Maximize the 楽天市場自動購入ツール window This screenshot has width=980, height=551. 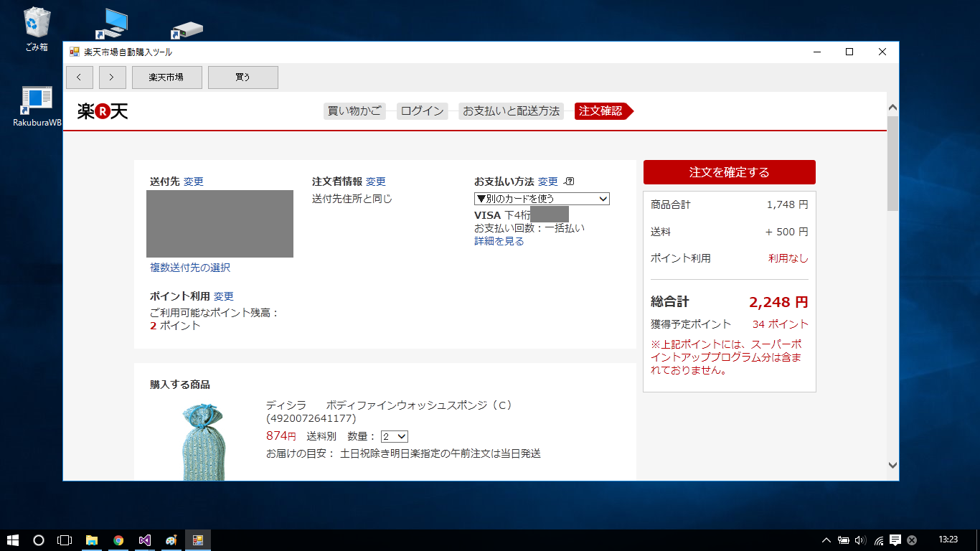pyautogui.click(x=849, y=52)
